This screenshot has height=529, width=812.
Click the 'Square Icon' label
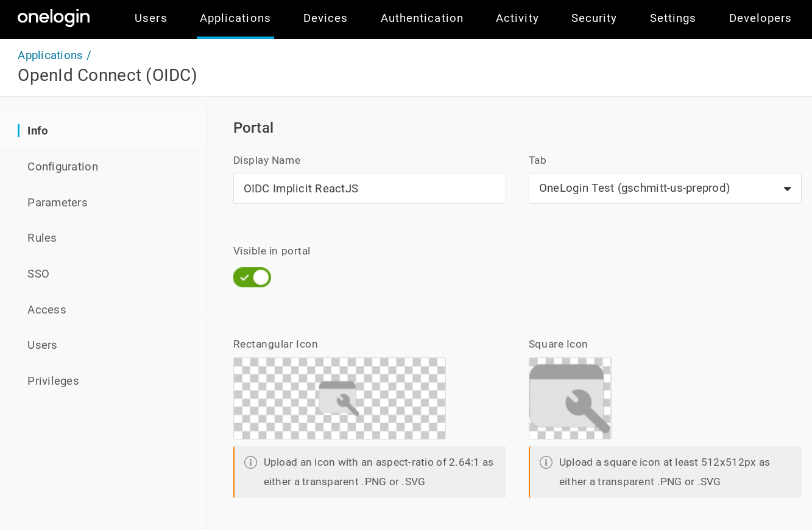click(x=558, y=345)
